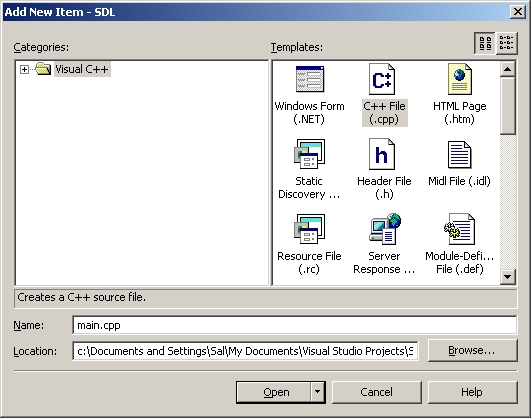The image size is (531, 418).
Task: Click the templates list scrollbar thumb
Action: coord(508,106)
